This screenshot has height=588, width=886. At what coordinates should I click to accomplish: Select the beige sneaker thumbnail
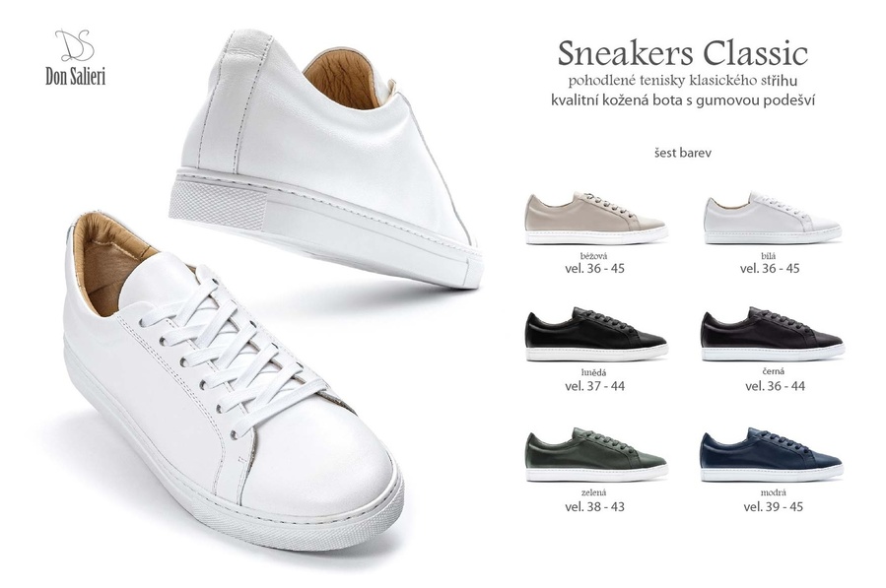point(596,218)
